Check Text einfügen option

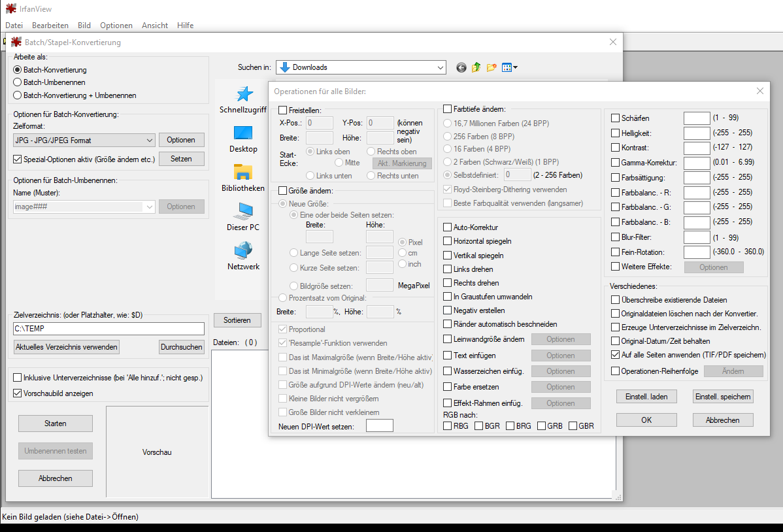click(x=448, y=356)
